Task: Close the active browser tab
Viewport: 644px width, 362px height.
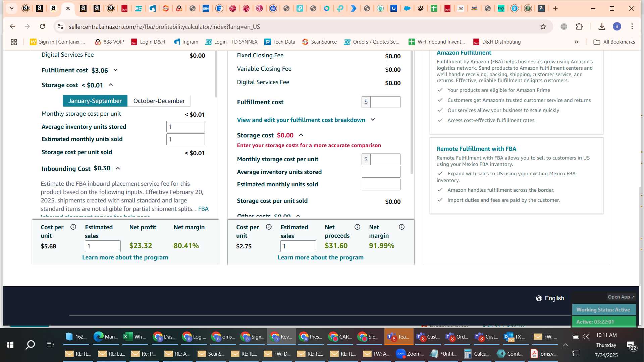Action: pos(68,8)
